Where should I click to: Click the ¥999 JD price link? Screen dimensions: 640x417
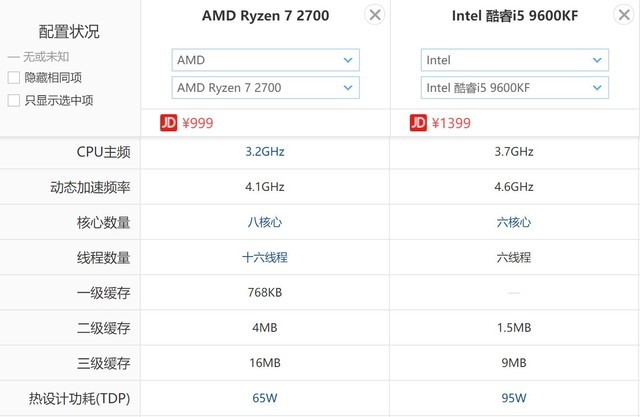[198, 123]
